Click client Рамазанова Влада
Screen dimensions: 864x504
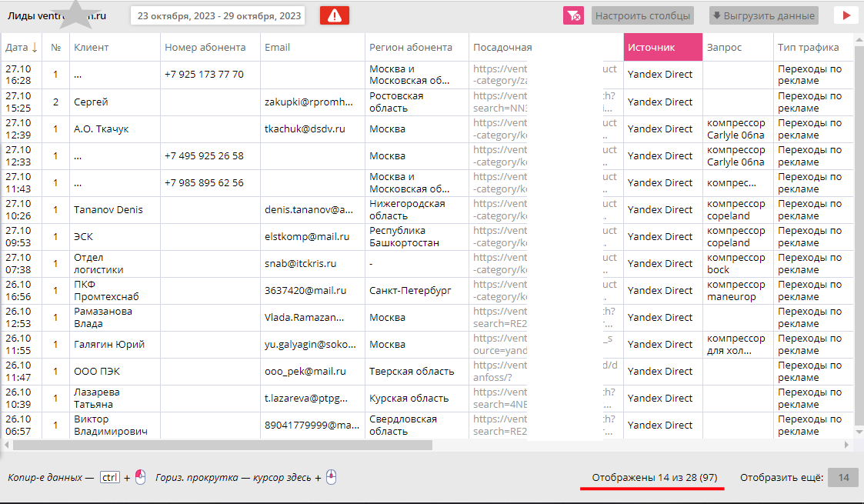(x=103, y=318)
